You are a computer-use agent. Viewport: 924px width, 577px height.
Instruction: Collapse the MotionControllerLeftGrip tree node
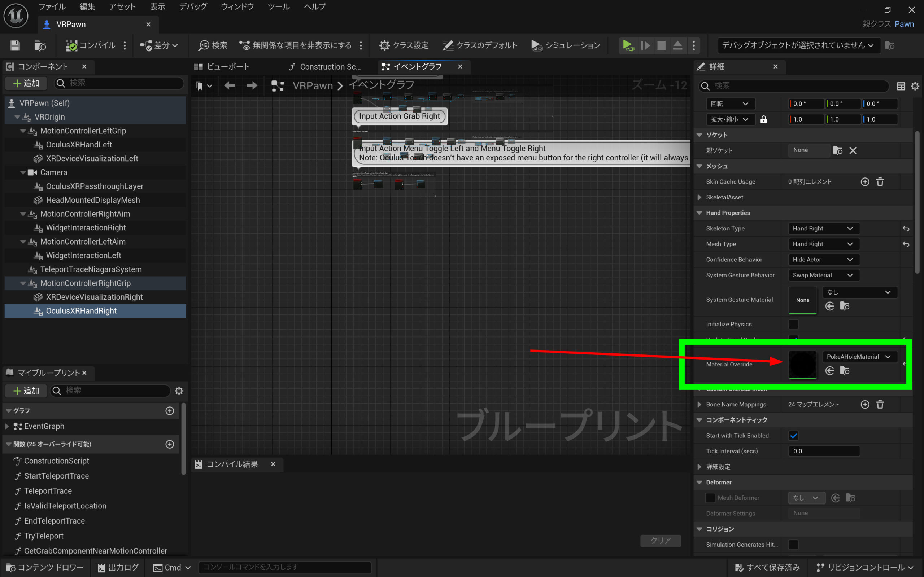23,131
